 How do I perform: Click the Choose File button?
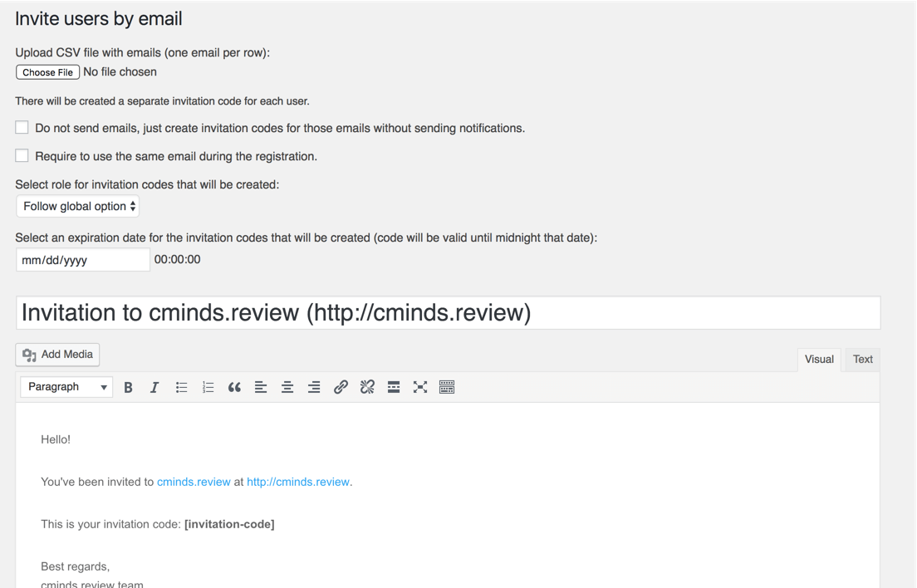click(48, 72)
